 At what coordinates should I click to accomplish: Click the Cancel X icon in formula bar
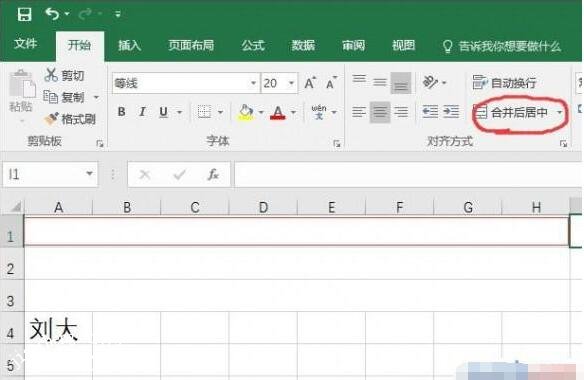tap(145, 174)
